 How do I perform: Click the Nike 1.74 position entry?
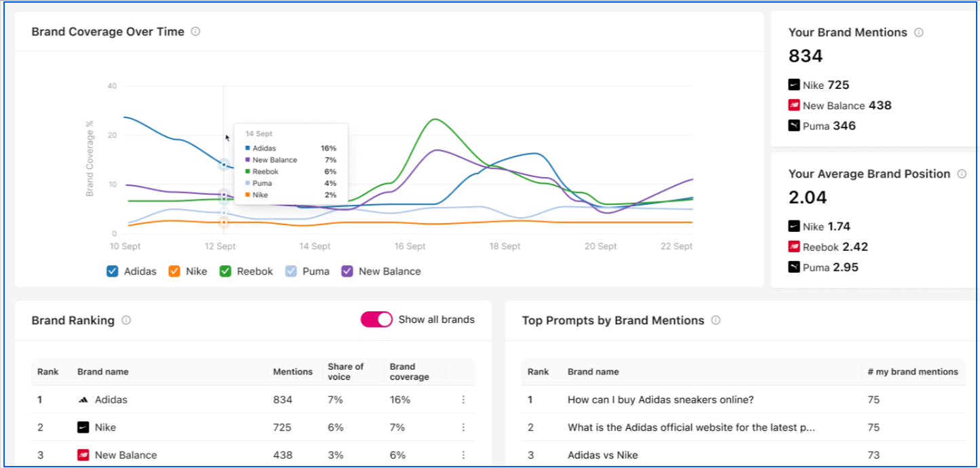pos(819,227)
